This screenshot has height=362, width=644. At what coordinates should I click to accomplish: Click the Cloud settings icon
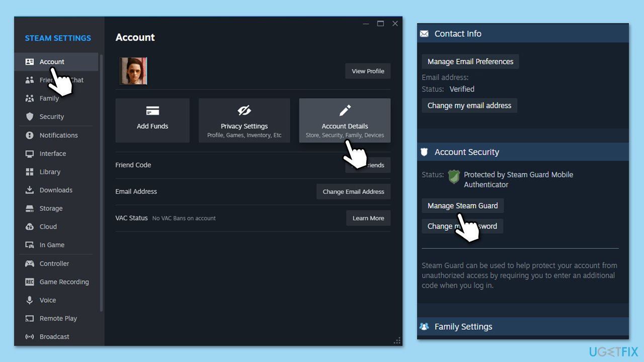point(30,226)
